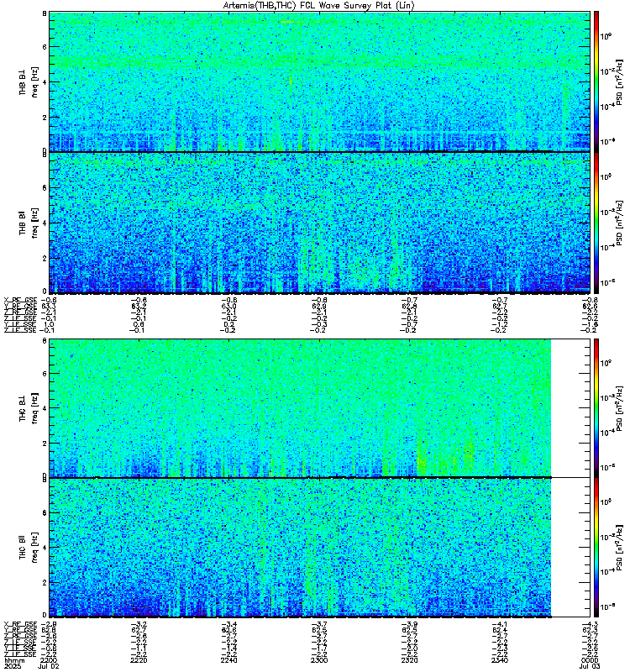Click the "1.0" Y_LEF_SSE value under the THB panels
This screenshot has width=630, height=672.
pyautogui.click(x=50, y=324)
